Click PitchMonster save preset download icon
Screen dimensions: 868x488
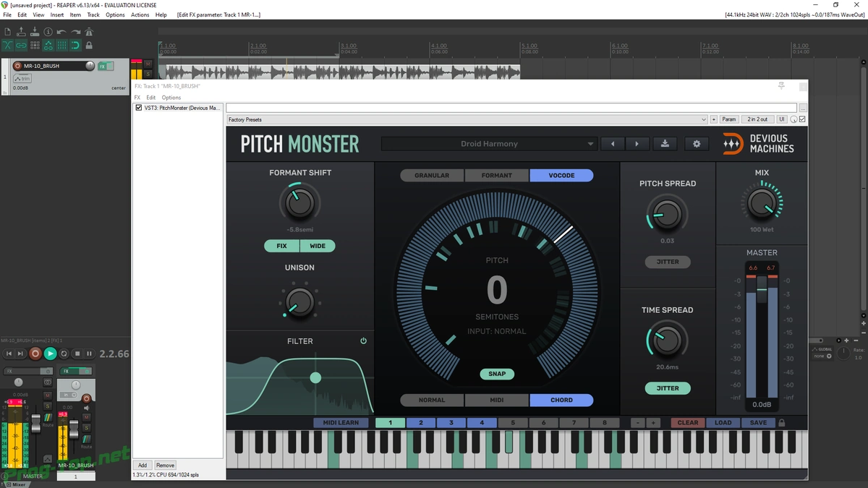pyautogui.click(x=665, y=144)
